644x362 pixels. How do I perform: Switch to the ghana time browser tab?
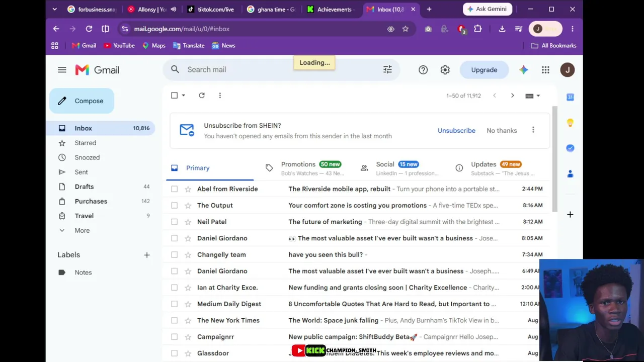point(271,9)
